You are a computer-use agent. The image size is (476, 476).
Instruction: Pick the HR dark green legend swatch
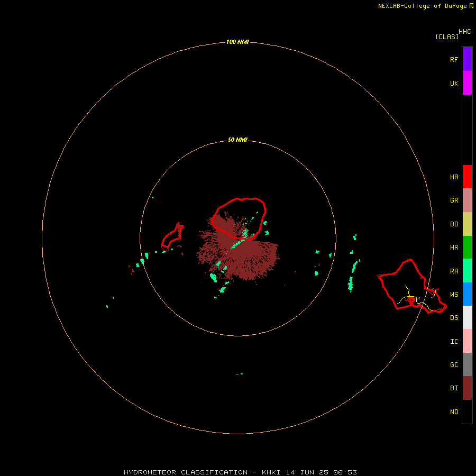tap(467, 248)
